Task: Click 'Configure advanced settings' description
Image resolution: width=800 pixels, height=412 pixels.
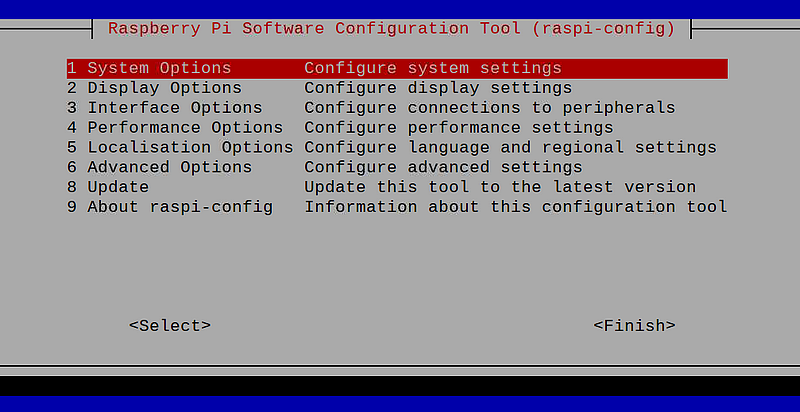Action: (443, 167)
